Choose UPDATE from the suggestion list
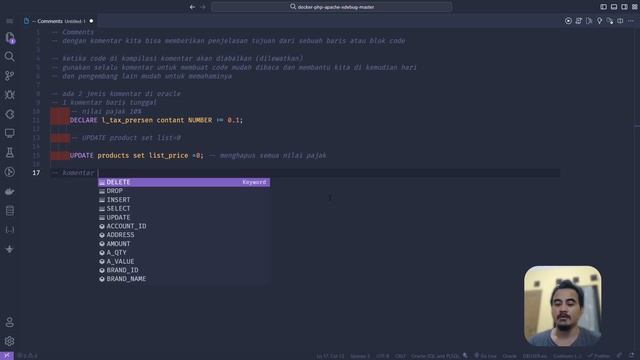 pyautogui.click(x=184, y=218)
